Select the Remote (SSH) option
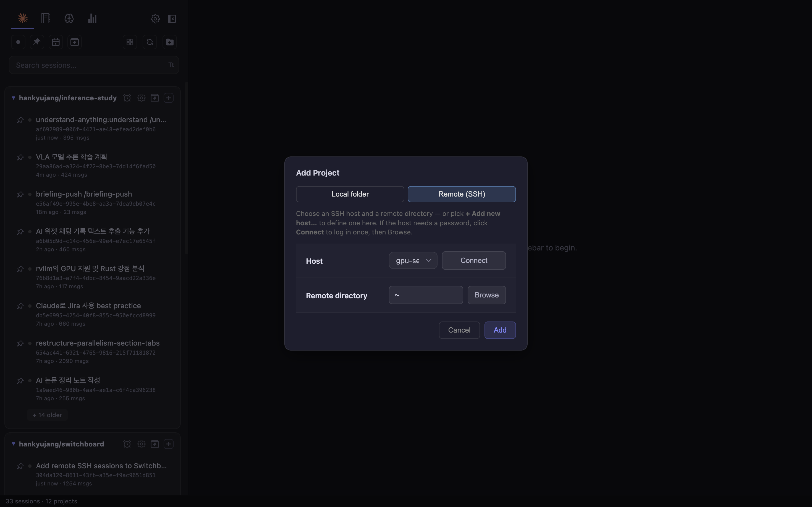Screen dimensions: 812x507 click(462, 194)
